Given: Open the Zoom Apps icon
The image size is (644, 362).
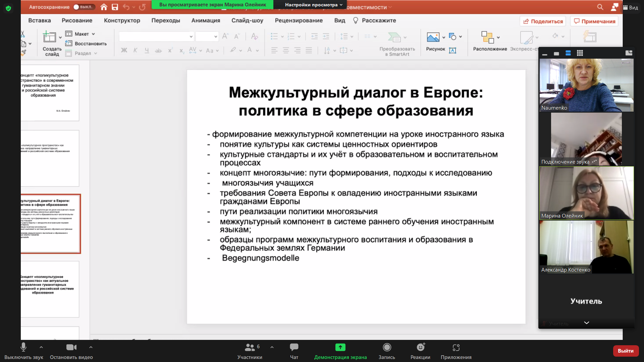Looking at the screenshot, I should (x=456, y=348).
